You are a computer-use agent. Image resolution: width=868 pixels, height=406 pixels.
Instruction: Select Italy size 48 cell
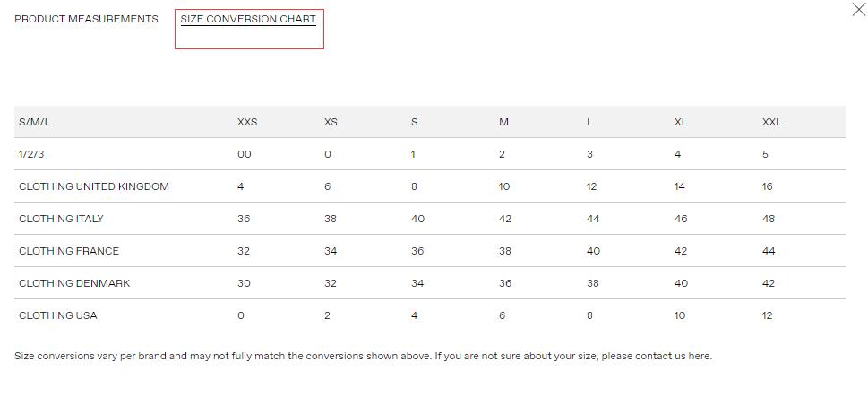coord(769,219)
